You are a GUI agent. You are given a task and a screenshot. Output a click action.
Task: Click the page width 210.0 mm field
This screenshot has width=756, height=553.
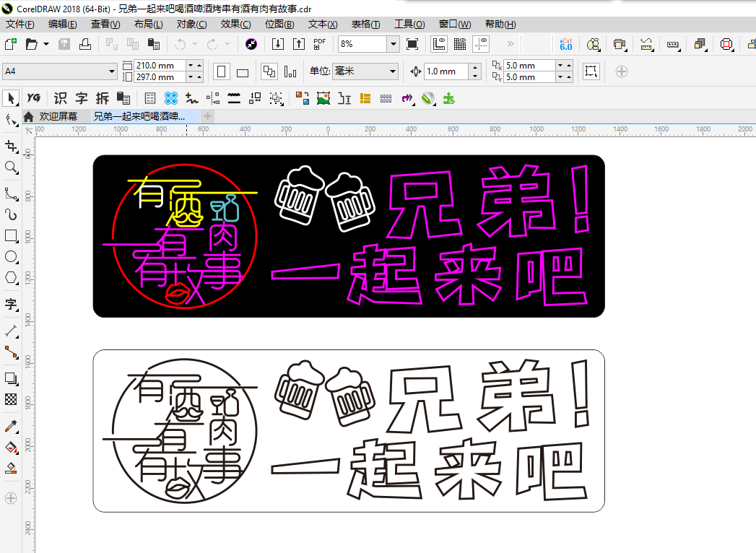pos(160,65)
